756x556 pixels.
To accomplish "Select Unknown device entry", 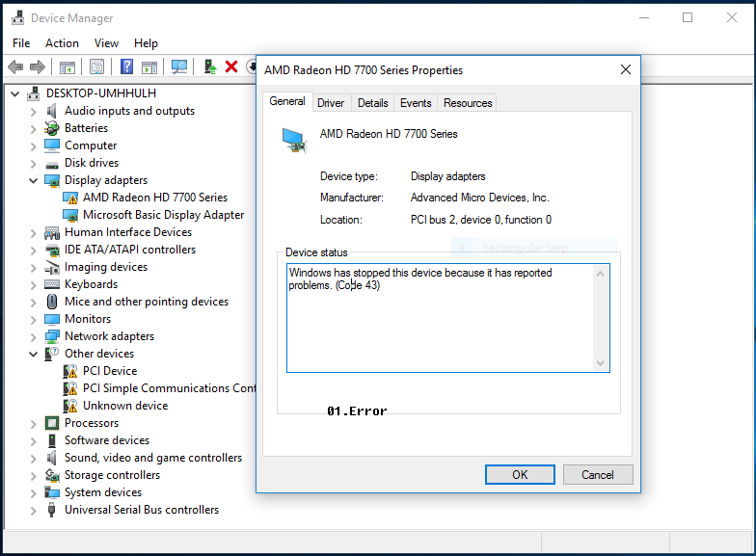I will (125, 406).
